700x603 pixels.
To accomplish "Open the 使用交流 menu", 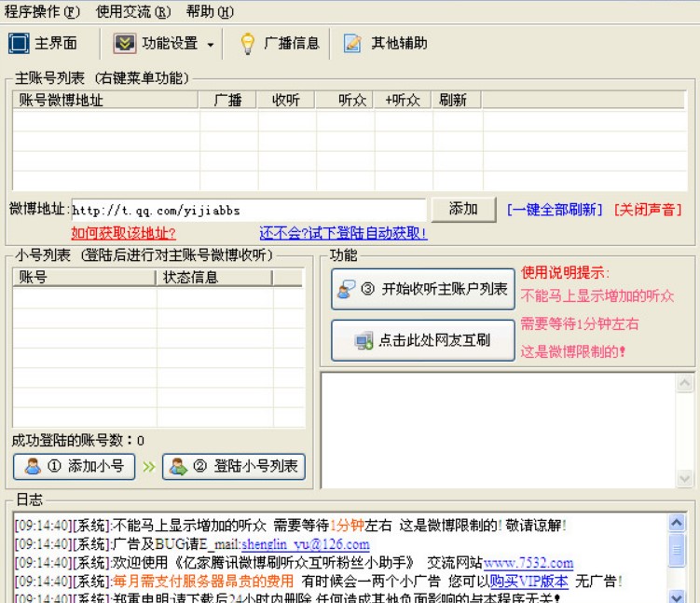I will [x=133, y=12].
